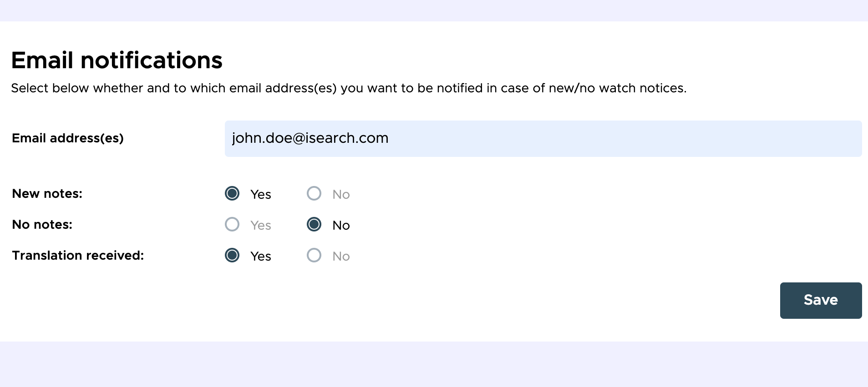Click the "No" text in No notes row

click(x=341, y=226)
